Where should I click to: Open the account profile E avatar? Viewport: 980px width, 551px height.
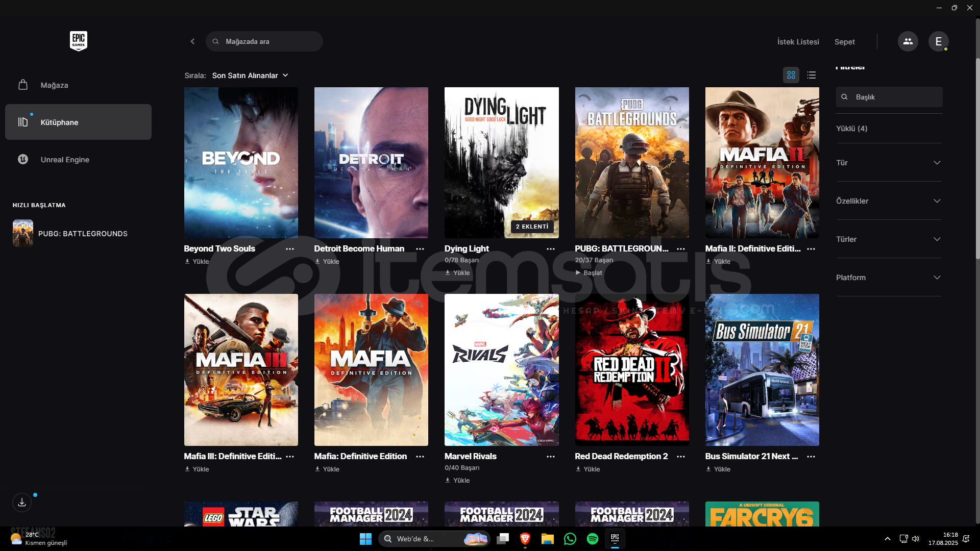click(x=938, y=41)
